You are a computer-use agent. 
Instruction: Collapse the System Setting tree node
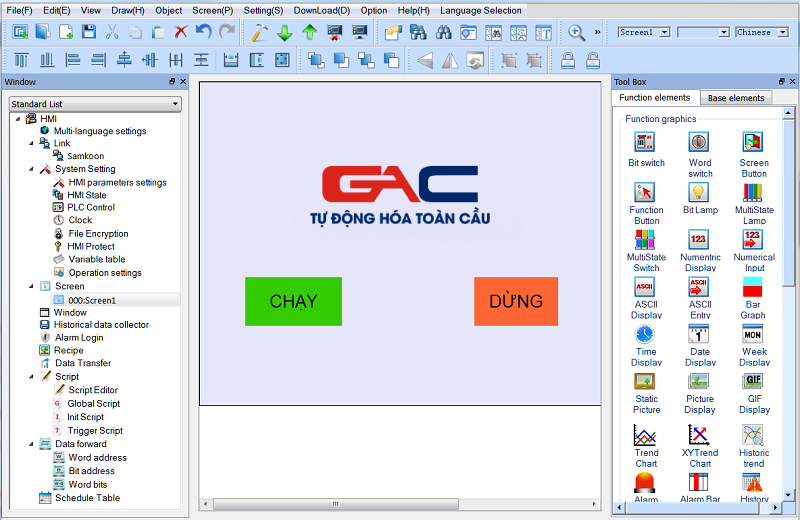pos(30,170)
